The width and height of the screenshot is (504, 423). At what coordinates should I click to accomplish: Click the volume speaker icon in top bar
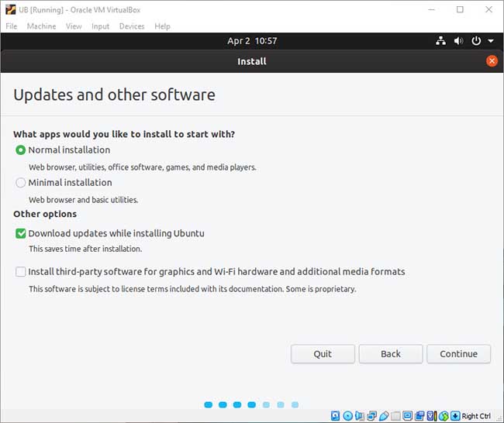[459, 41]
